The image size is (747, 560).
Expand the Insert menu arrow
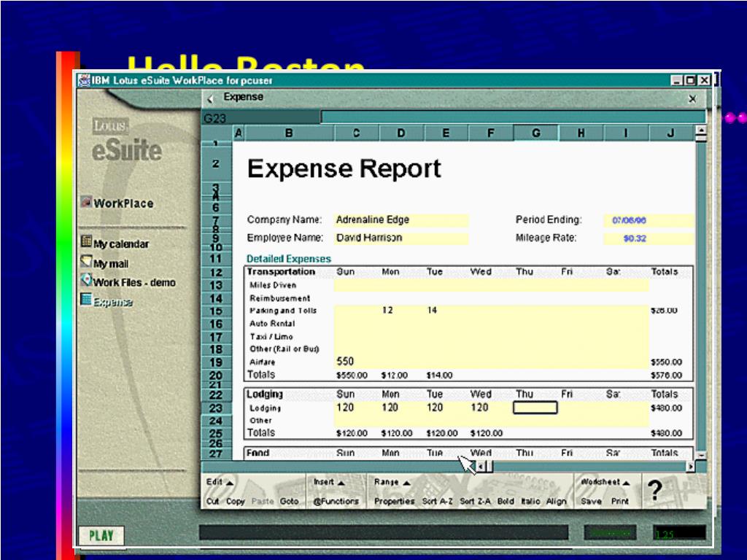341,483
